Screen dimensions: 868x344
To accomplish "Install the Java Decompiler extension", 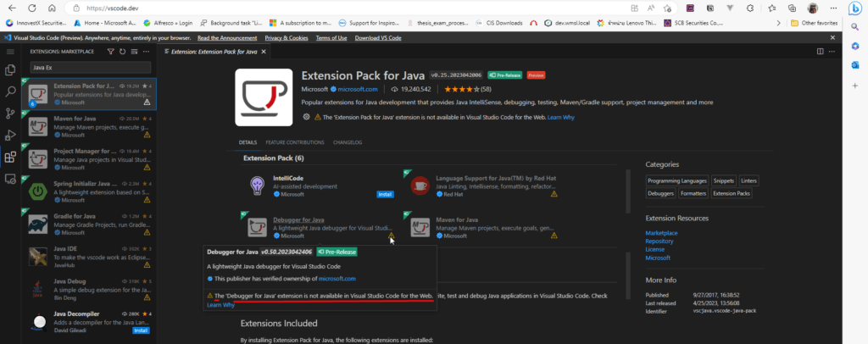I will 141,330.
